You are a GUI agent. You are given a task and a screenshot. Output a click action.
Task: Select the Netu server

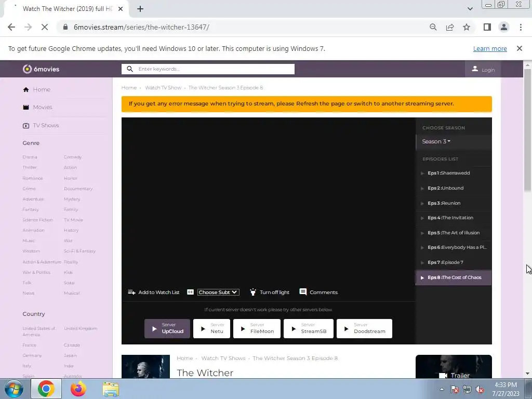[x=212, y=328]
